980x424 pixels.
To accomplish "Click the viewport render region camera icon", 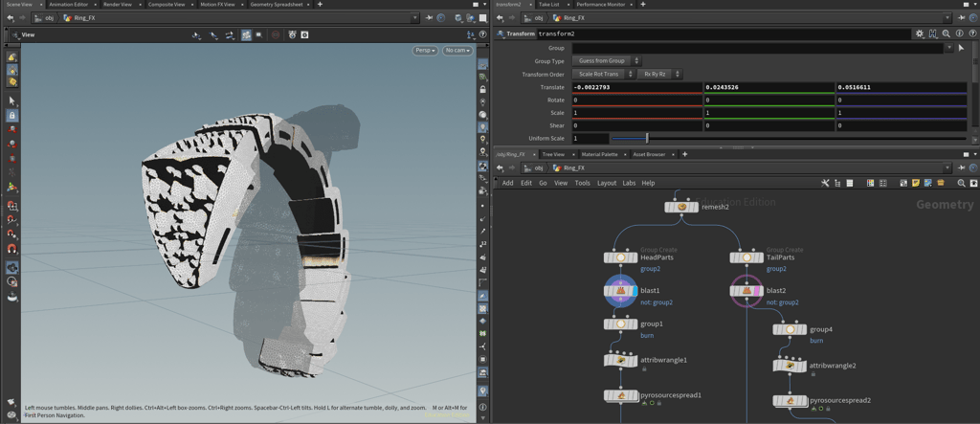I will pos(304,35).
